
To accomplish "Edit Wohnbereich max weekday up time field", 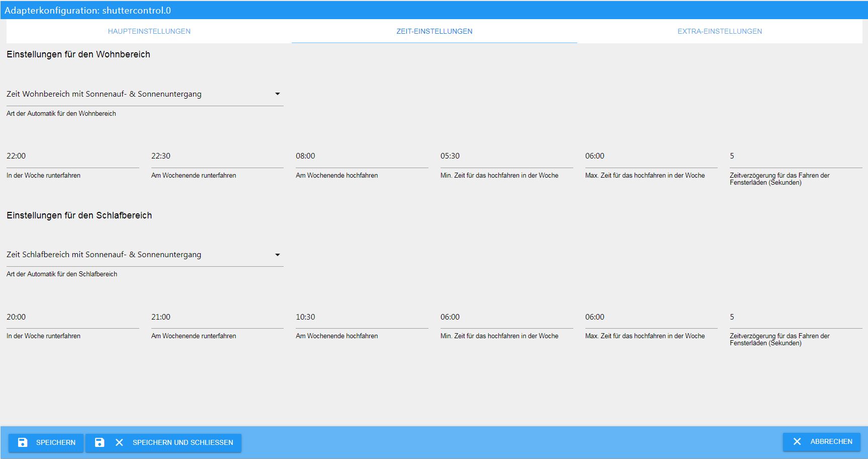I will pyautogui.click(x=651, y=157).
